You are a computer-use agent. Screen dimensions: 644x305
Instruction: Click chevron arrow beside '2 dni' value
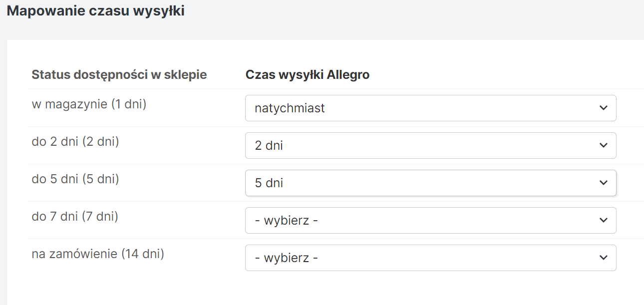click(x=603, y=145)
